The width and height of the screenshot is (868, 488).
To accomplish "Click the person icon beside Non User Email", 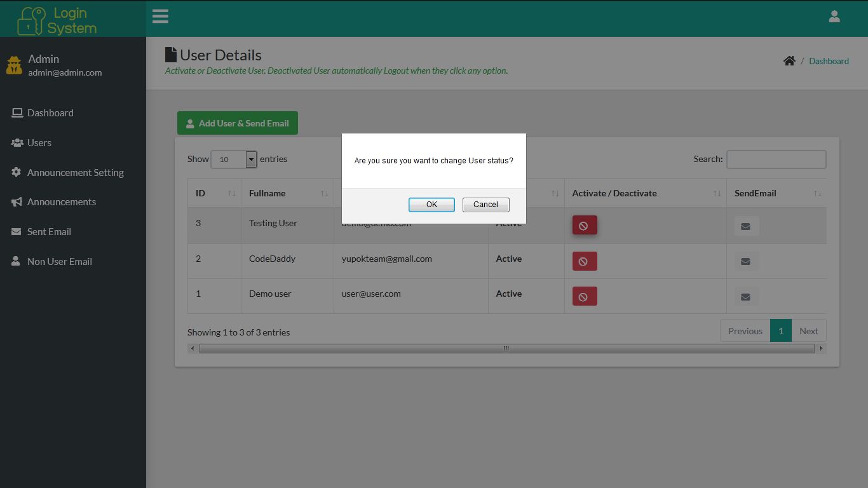I will pos(16,261).
